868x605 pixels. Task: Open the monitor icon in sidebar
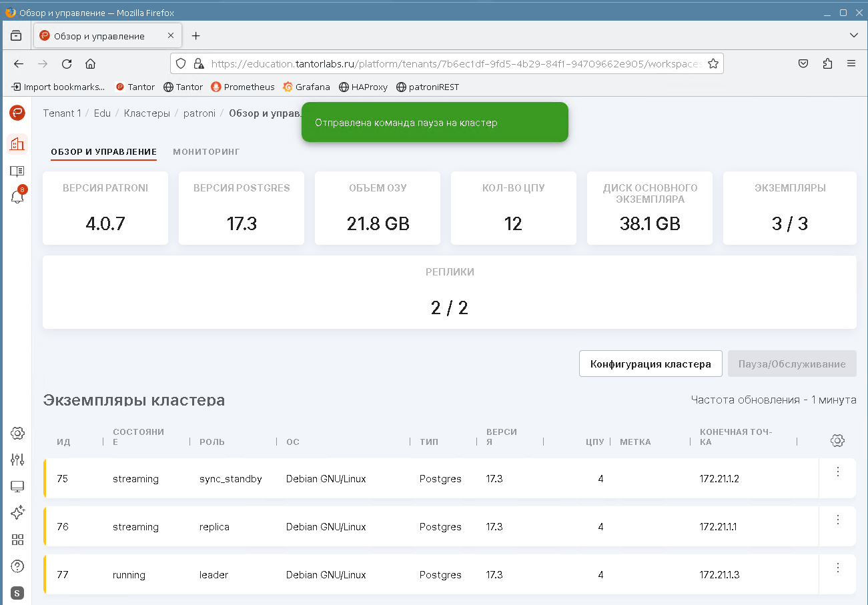pyautogui.click(x=17, y=487)
